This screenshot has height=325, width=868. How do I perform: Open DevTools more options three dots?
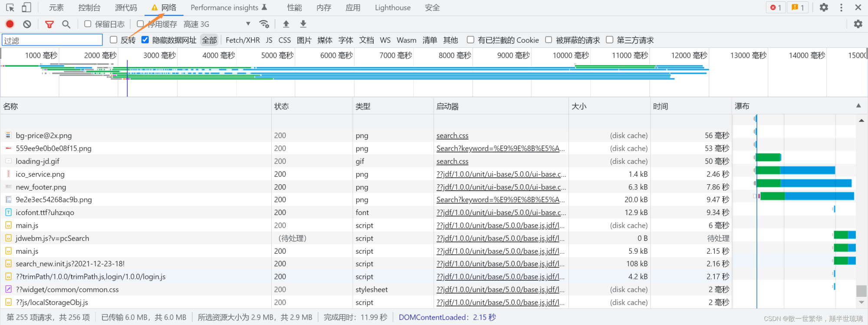pyautogui.click(x=841, y=7)
